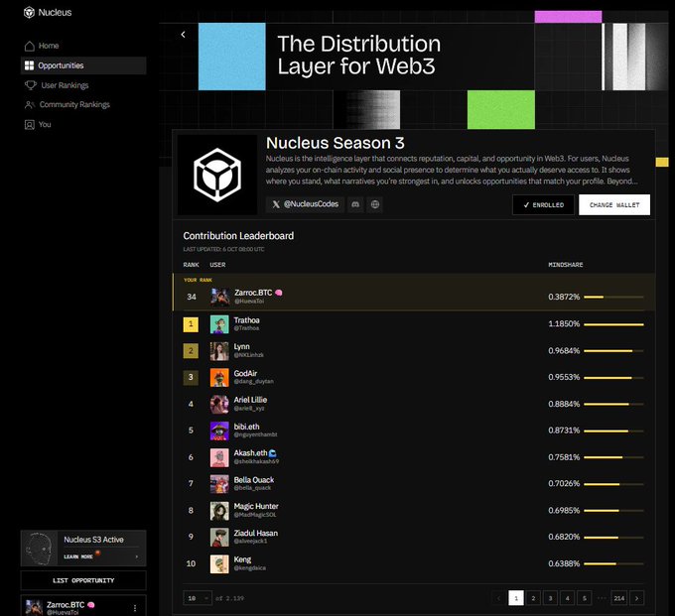Viewport: 675px width, 616px height.
Task: Click the user name Magic Hunter
Action: (x=256, y=506)
